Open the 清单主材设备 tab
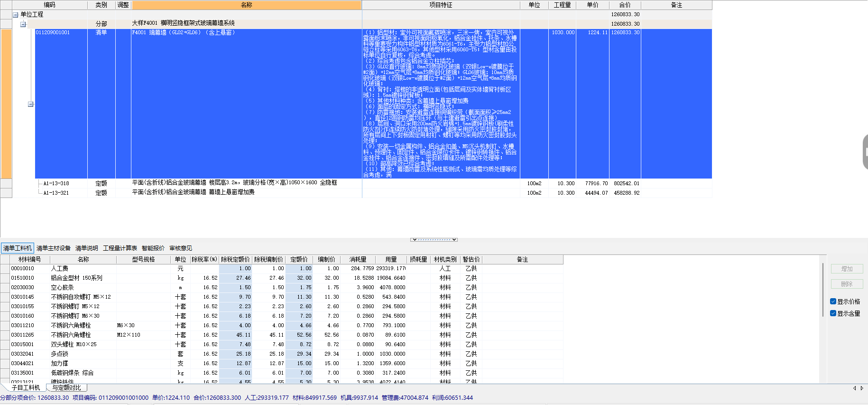Viewport: 868px width, 405px height. pyautogui.click(x=54, y=248)
